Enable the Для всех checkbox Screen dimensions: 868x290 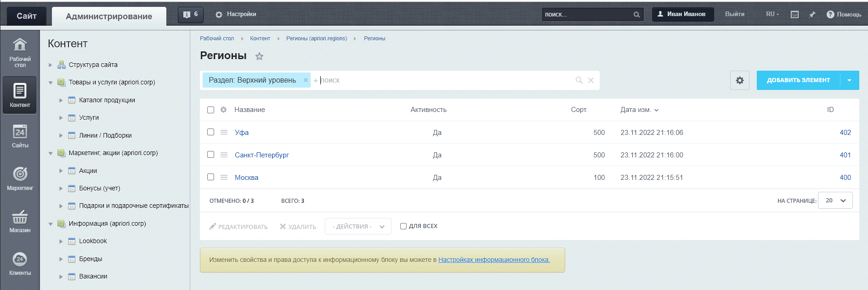(x=403, y=226)
